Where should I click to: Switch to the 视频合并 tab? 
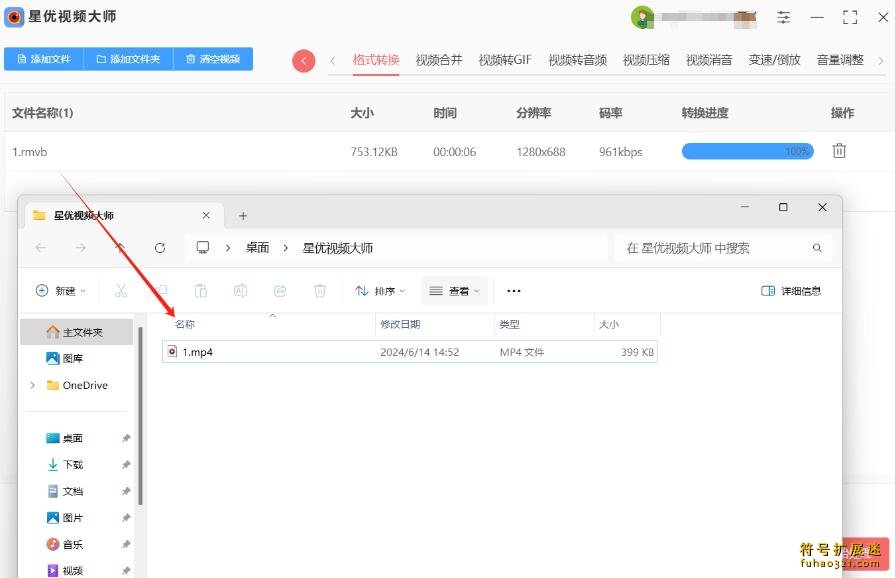(x=439, y=60)
